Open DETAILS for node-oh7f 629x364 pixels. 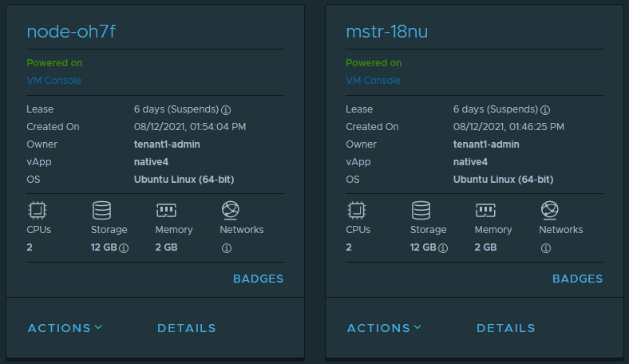pyautogui.click(x=187, y=328)
